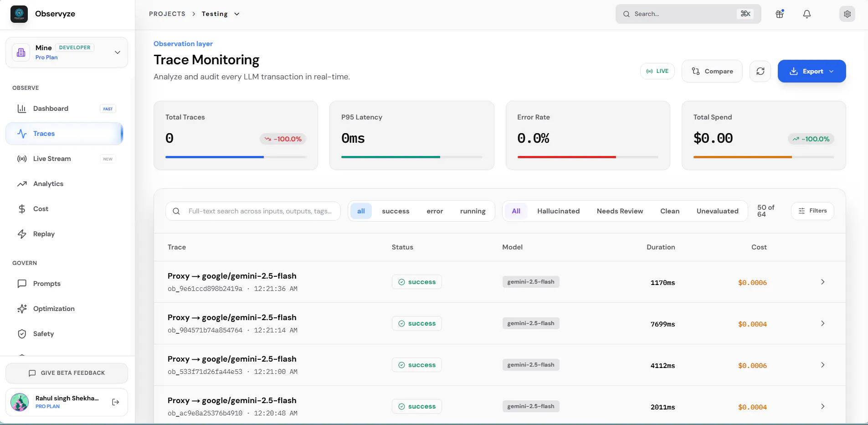Open the Filters panel
This screenshot has width=868, height=425.
(812, 211)
